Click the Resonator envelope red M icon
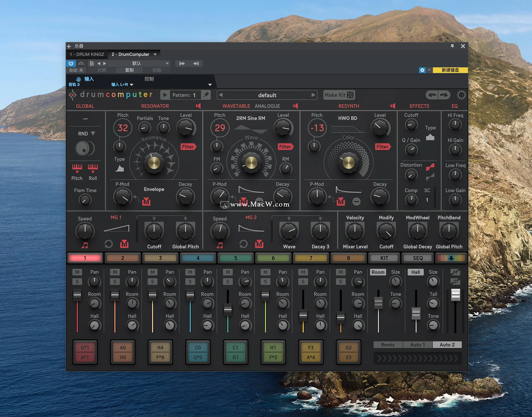Viewport: 532px width, 417px height. click(x=146, y=202)
